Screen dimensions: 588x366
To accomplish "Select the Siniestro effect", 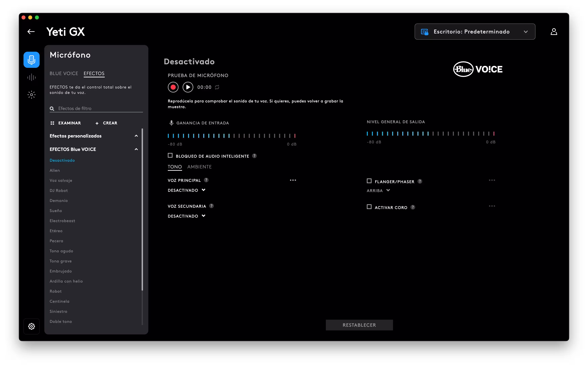I will [59, 311].
